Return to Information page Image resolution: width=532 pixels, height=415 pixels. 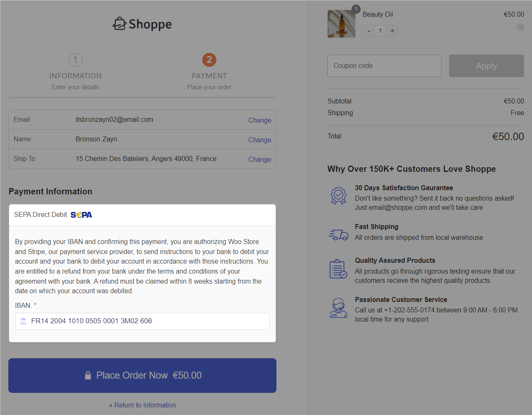click(143, 405)
